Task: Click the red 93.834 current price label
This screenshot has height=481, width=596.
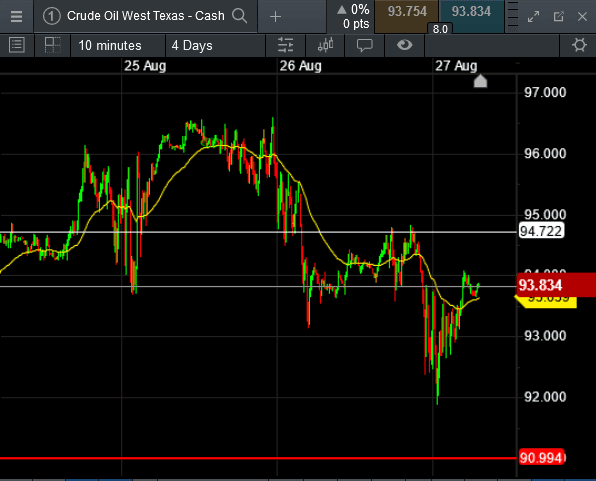Action: coord(556,285)
